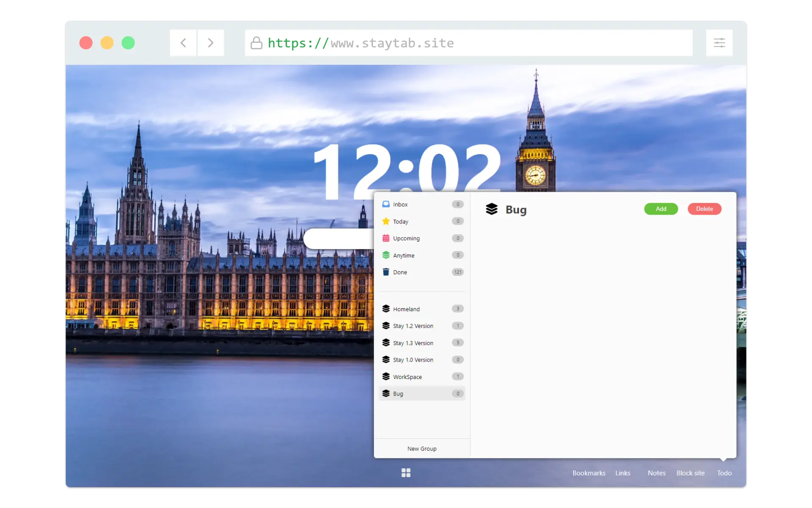This screenshot has width=812, height=508.
Task: Select the Today star icon
Action: [386, 221]
